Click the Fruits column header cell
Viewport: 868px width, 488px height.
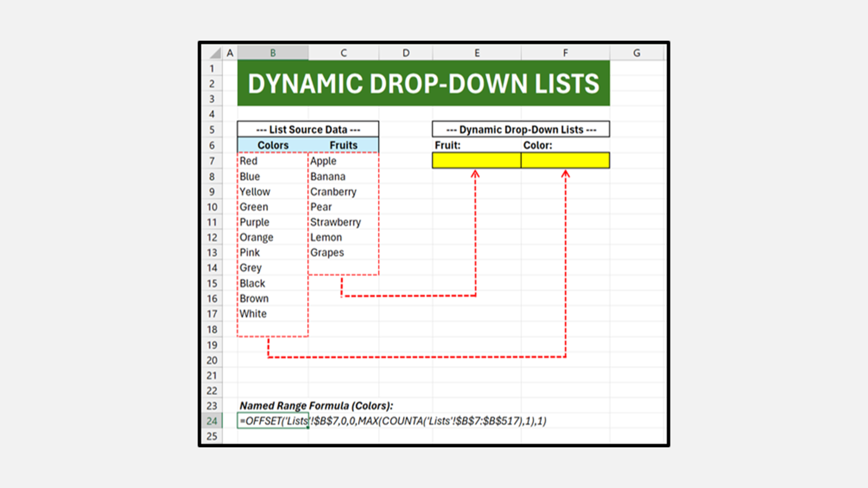pos(343,145)
